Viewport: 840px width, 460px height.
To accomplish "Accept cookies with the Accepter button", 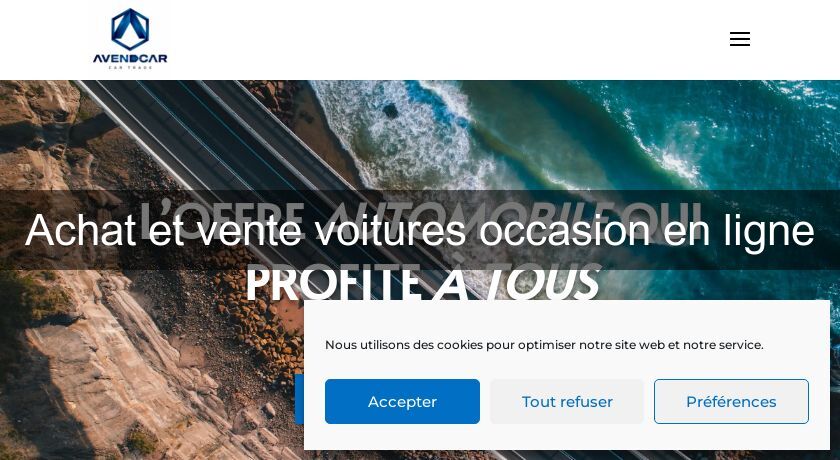I will [x=402, y=402].
